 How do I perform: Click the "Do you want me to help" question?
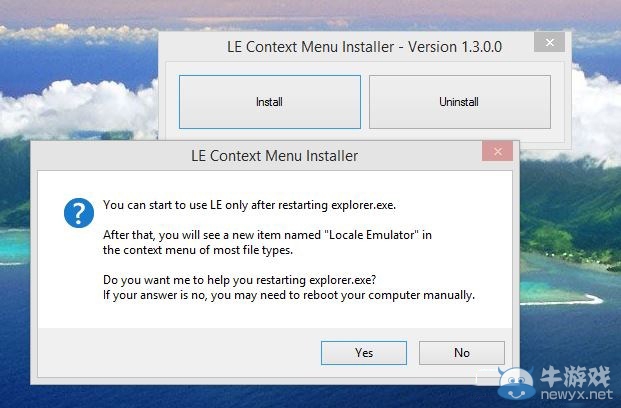(239, 280)
